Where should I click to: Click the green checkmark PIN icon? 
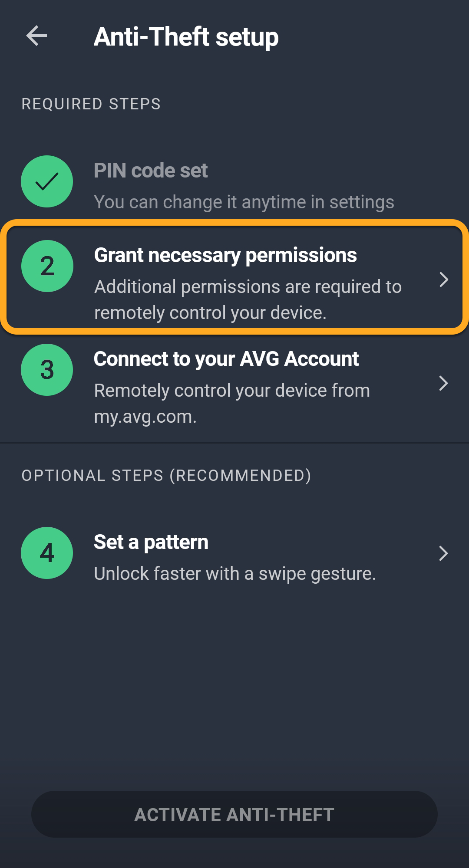[x=47, y=181]
